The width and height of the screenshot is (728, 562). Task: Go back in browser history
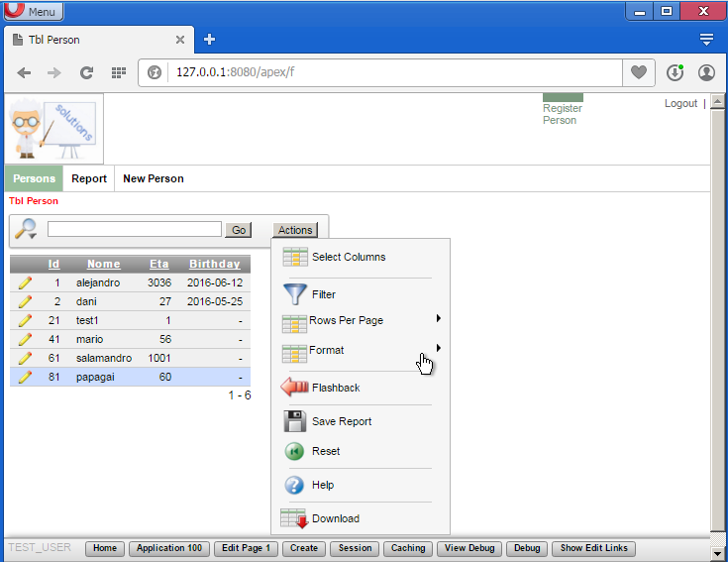(24, 72)
